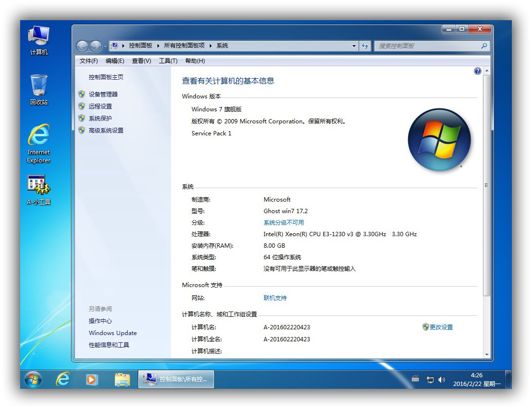Open the blue help question mark

click(477, 71)
